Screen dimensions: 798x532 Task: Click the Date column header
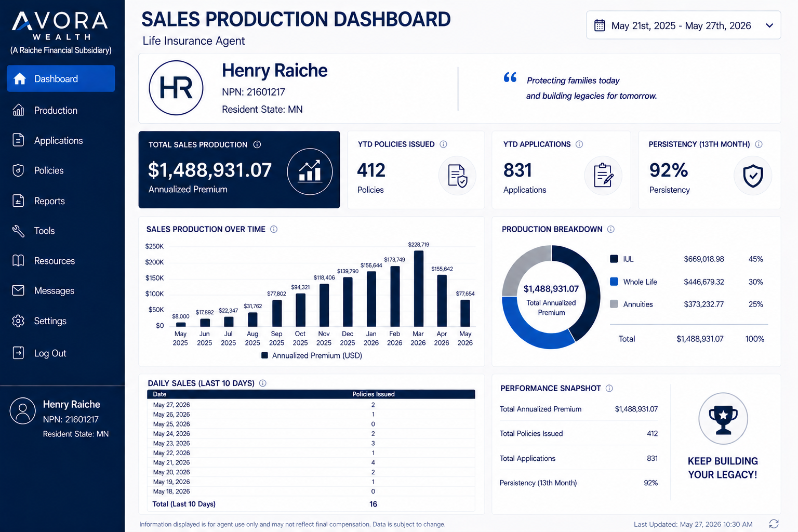(x=159, y=394)
